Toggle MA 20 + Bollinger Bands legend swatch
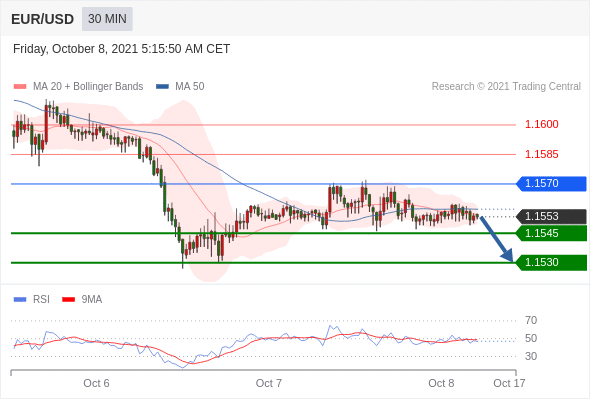Screen dimensions: 590x400 point(20,87)
